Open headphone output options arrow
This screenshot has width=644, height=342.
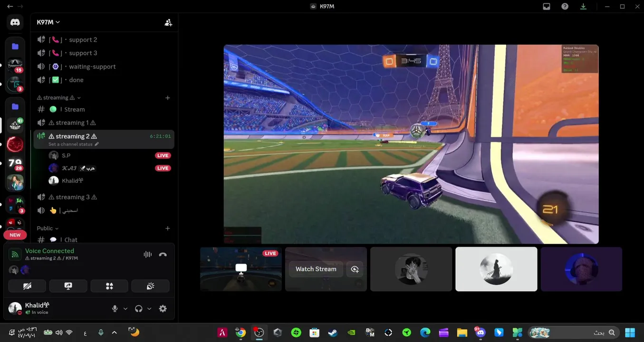coord(149,309)
